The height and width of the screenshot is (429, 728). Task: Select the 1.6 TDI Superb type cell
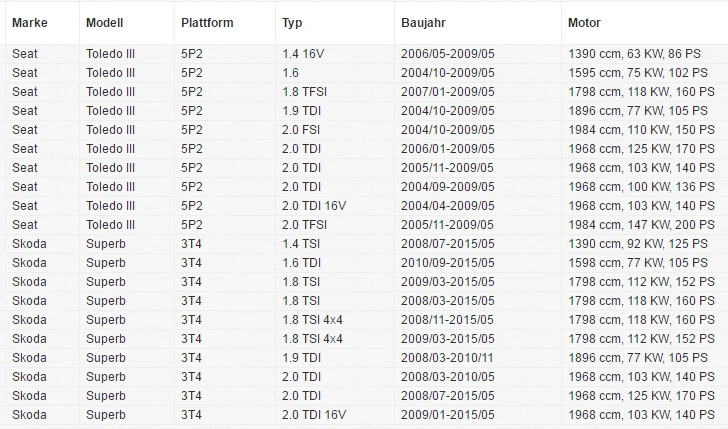(x=335, y=263)
